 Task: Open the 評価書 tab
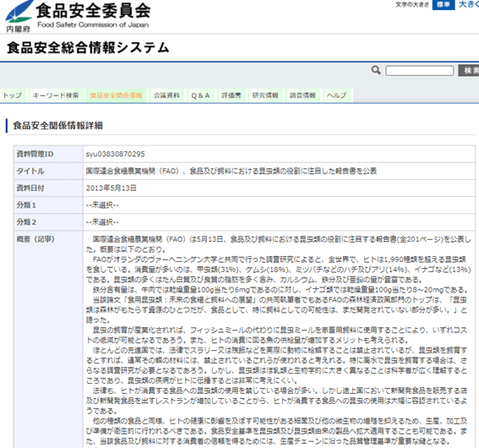[x=231, y=96]
